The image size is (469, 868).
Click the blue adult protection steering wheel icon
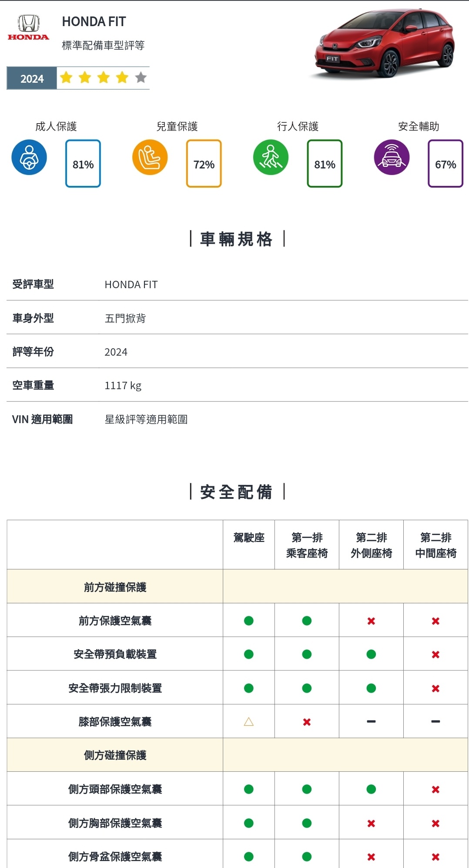click(29, 157)
